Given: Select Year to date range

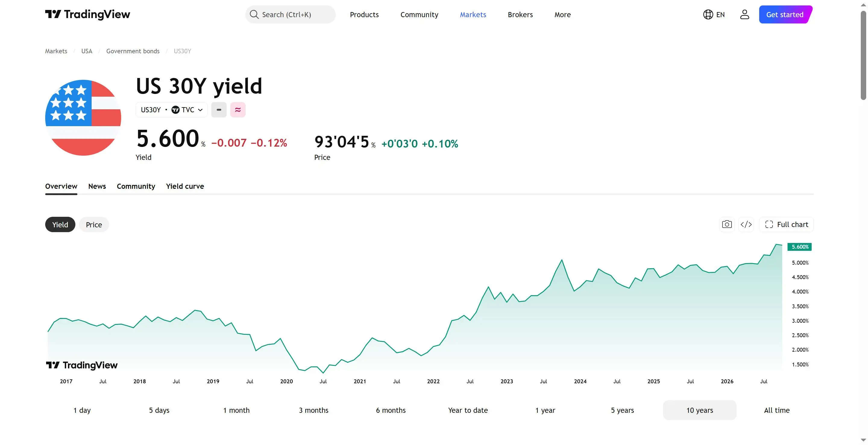Looking at the screenshot, I should [468, 410].
